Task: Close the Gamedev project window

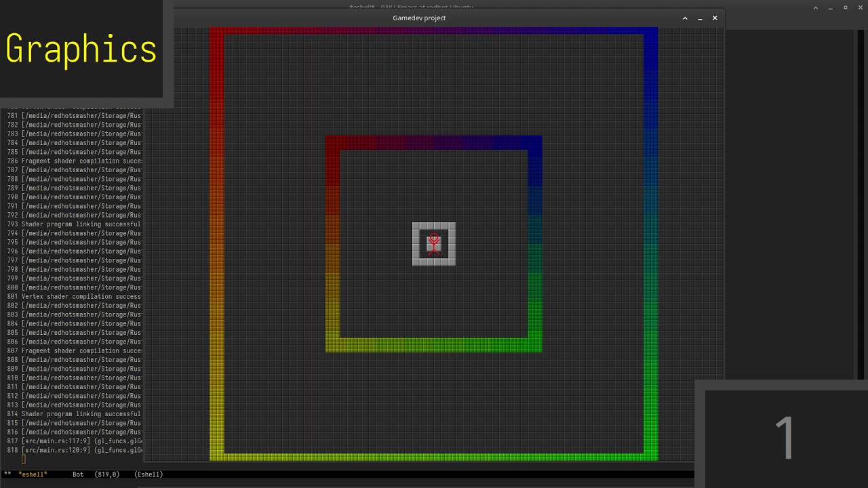Action: pos(715,18)
